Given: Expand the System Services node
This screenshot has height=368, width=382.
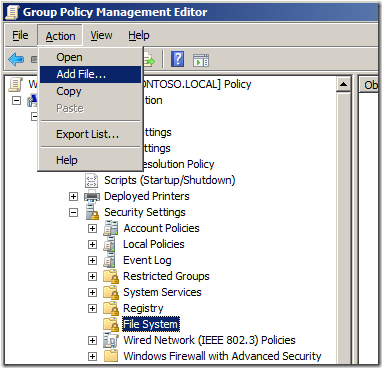Looking at the screenshot, I should click(92, 292).
